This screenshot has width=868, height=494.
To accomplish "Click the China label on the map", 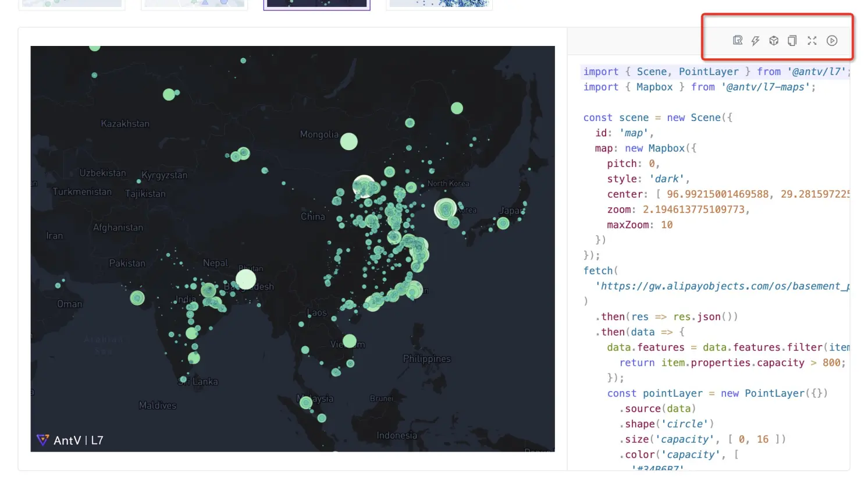I will click(x=312, y=216).
